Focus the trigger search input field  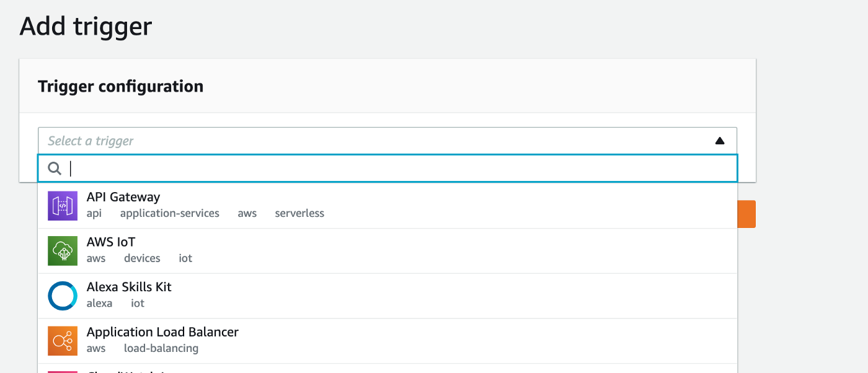[387, 169]
